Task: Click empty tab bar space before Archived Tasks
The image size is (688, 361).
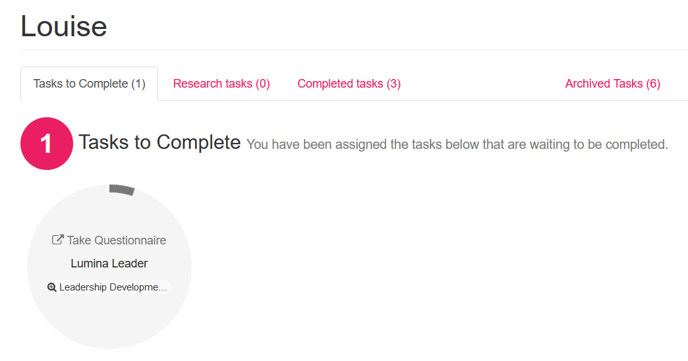Action: click(x=483, y=83)
